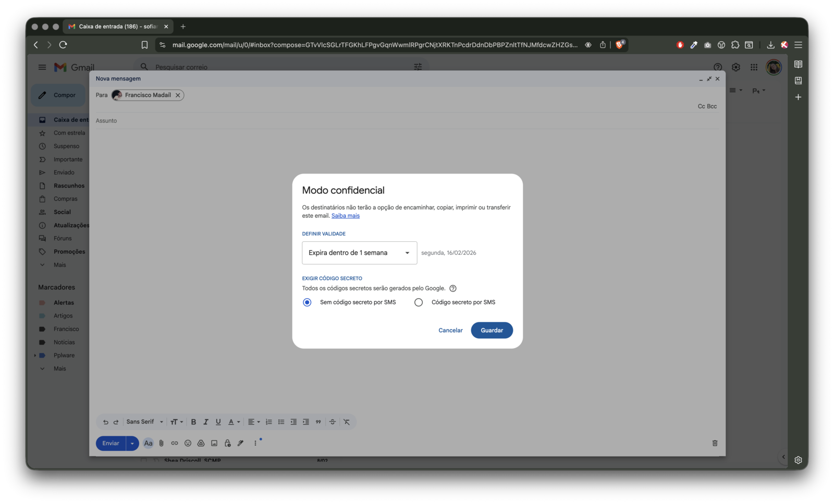Click the Guardar button
The height and width of the screenshot is (504, 834).
tap(492, 330)
